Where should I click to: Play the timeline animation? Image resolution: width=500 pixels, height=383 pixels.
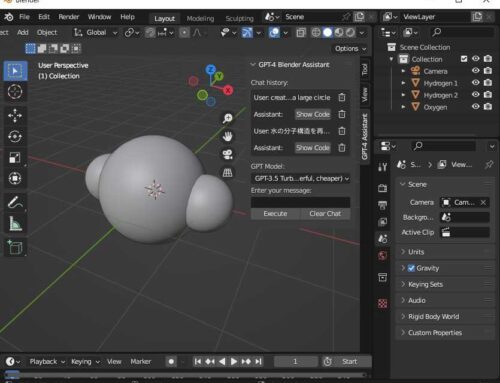pyautogui.click(x=234, y=361)
